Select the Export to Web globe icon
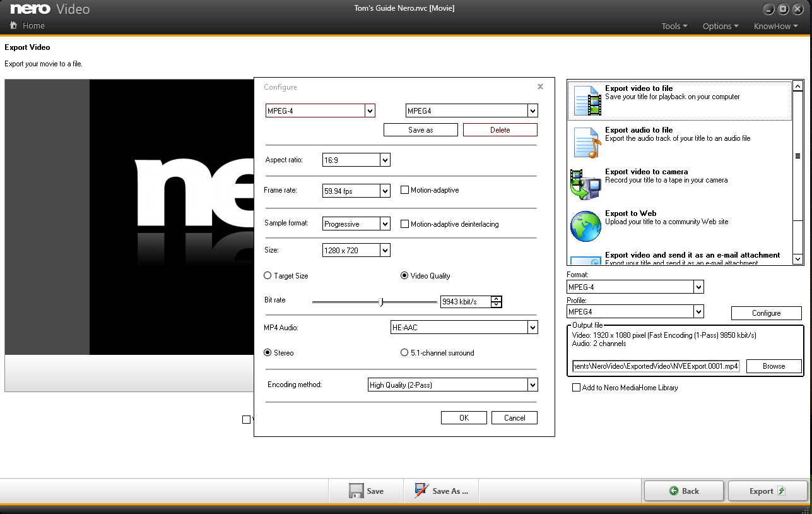 tap(585, 227)
